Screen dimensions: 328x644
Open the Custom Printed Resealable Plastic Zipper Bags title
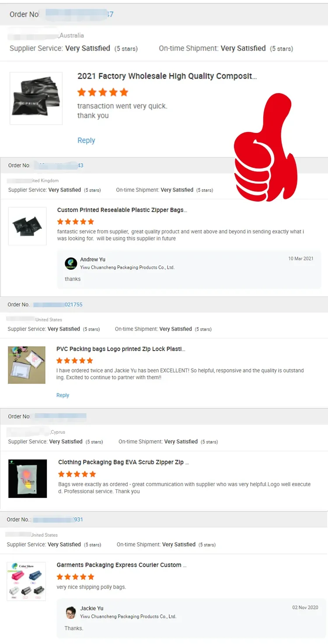(x=122, y=210)
